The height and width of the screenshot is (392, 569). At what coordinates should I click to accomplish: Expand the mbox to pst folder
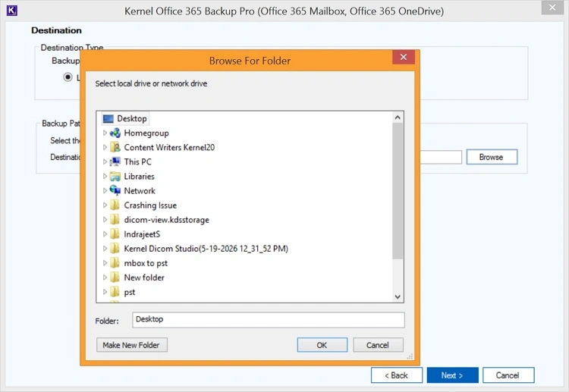(105, 263)
